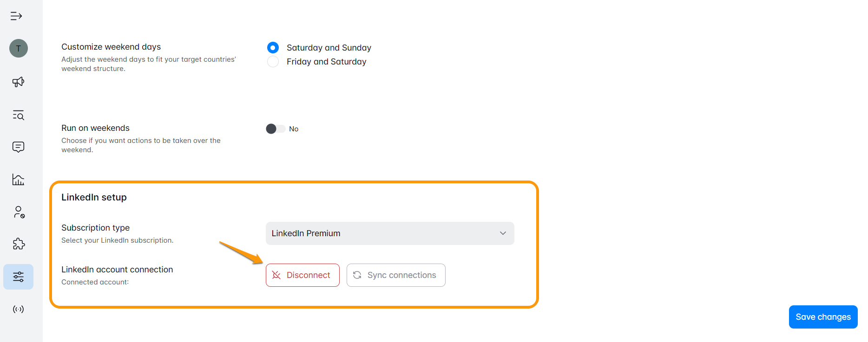Open the megaphone campaigns icon

18,82
